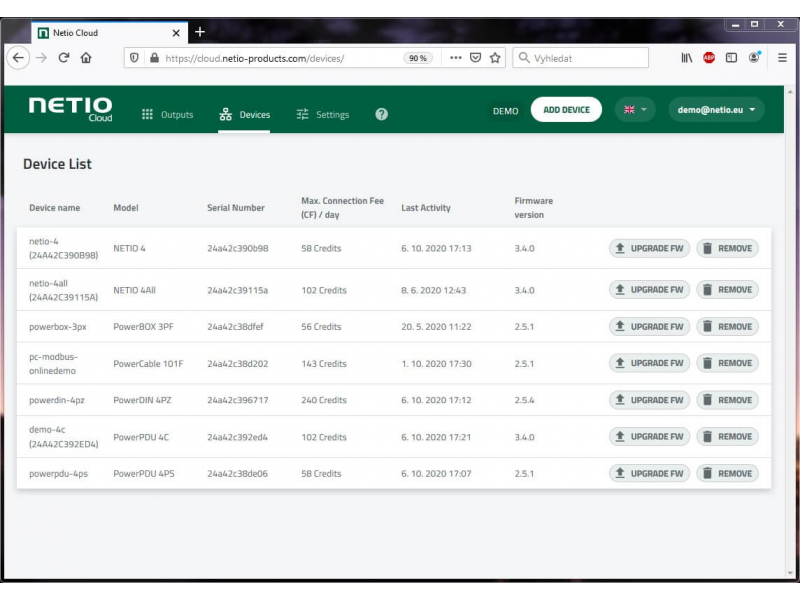Click the Device List heading
800x600 pixels.
pyautogui.click(x=58, y=164)
